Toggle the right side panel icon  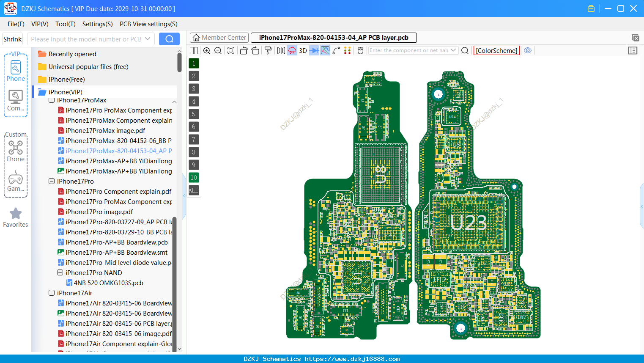[633, 50]
